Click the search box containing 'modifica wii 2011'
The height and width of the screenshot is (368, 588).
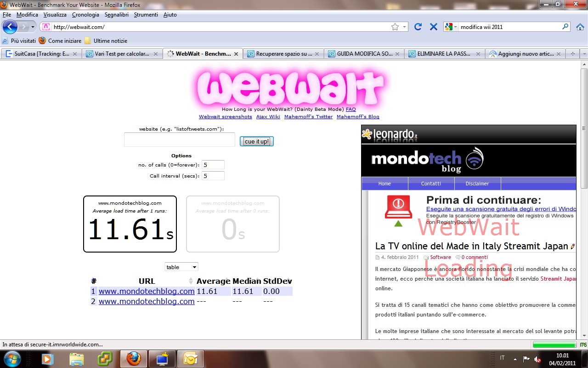click(x=510, y=27)
